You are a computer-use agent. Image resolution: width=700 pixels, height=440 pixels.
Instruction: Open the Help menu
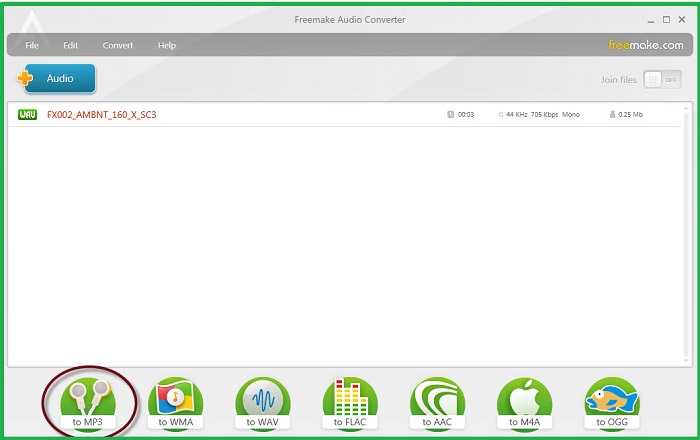coord(167,45)
